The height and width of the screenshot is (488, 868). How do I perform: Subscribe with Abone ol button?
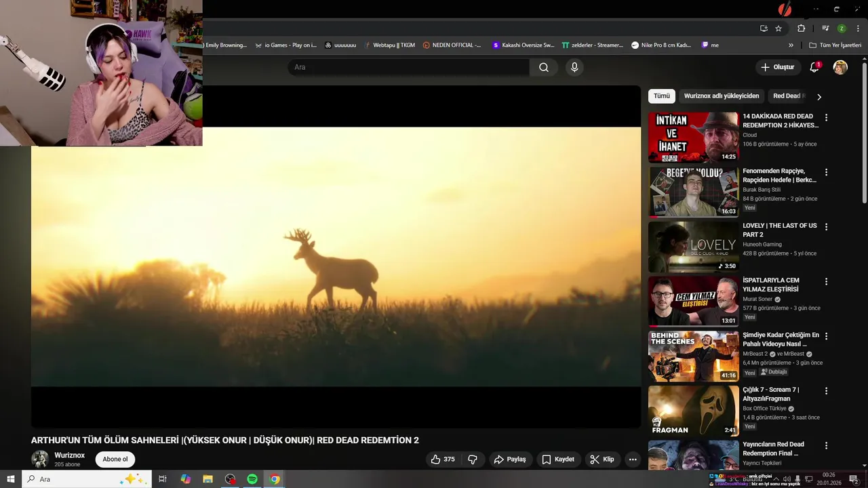pyautogui.click(x=115, y=460)
